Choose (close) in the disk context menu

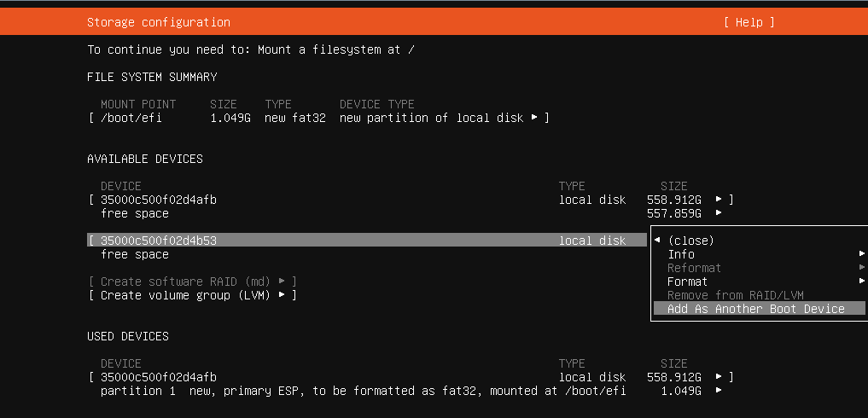(690, 241)
